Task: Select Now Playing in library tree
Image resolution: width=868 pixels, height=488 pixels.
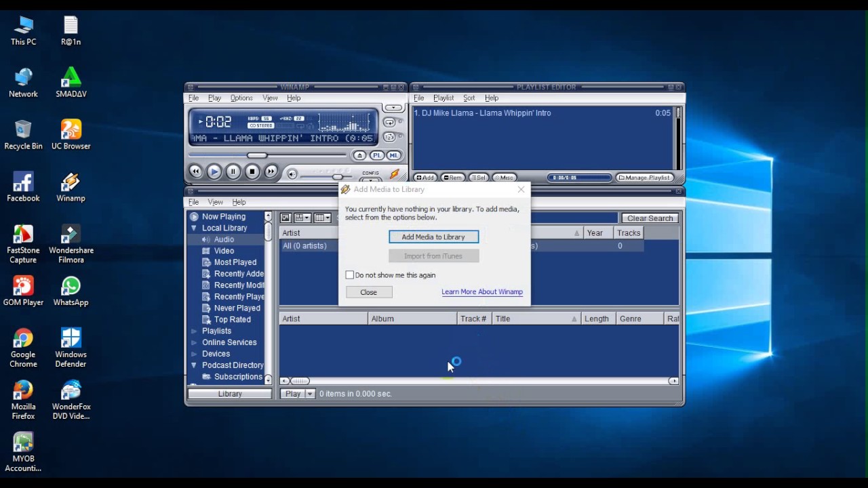Action: coord(223,217)
